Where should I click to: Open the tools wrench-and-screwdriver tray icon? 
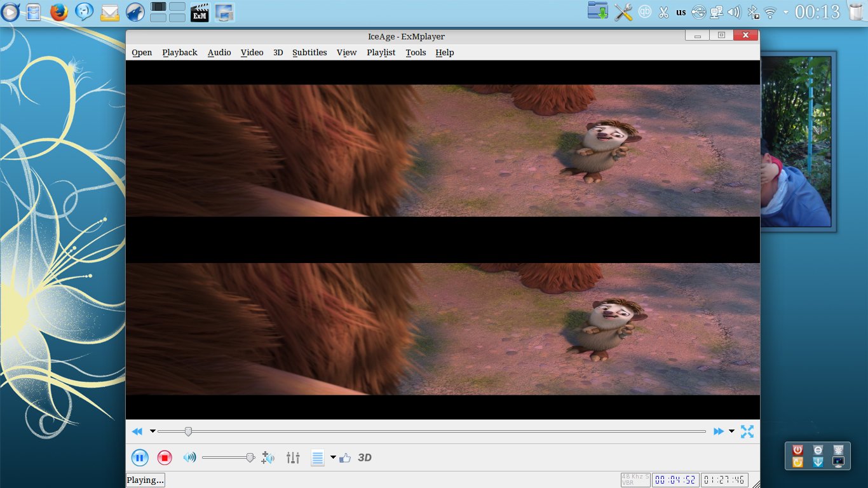[623, 12]
